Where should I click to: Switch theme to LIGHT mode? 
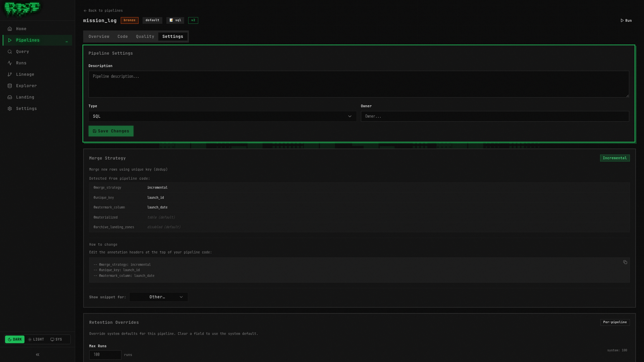[x=36, y=339]
